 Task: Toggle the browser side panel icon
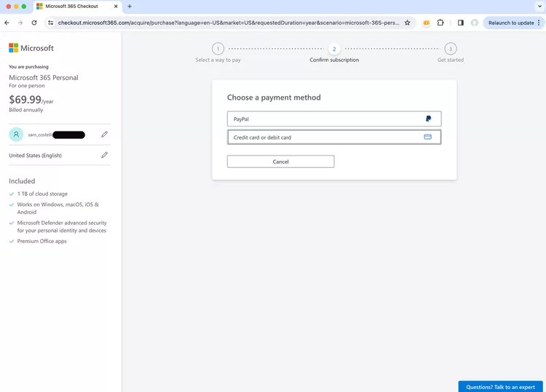pos(460,23)
